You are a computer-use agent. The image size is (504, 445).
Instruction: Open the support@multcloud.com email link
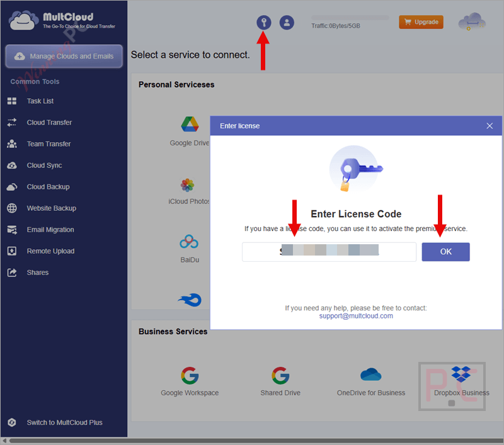click(x=356, y=316)
